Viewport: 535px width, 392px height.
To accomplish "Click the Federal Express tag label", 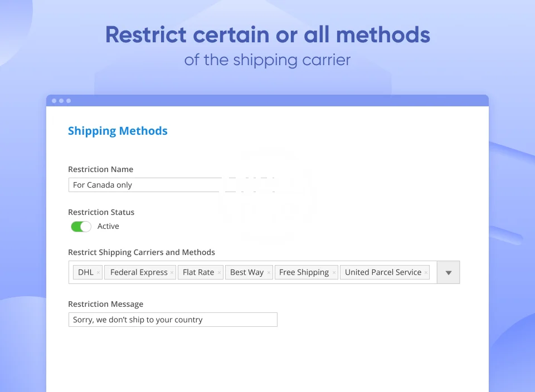I will pos(139,273).
